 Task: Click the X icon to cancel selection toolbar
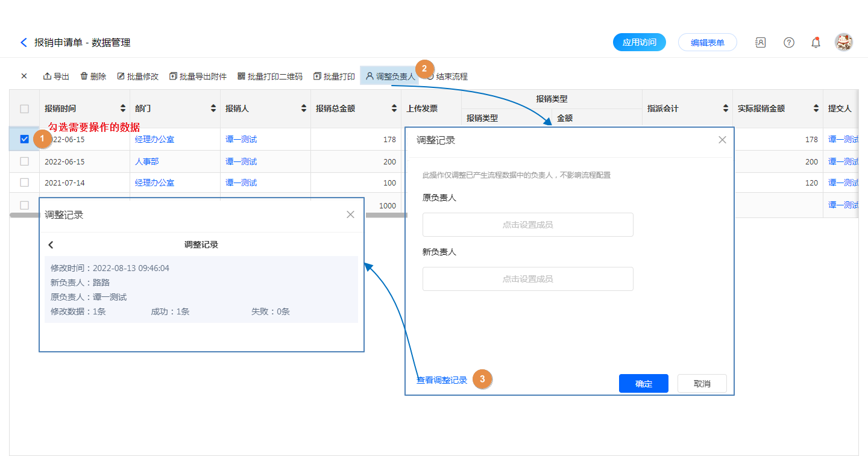point(24,77)
